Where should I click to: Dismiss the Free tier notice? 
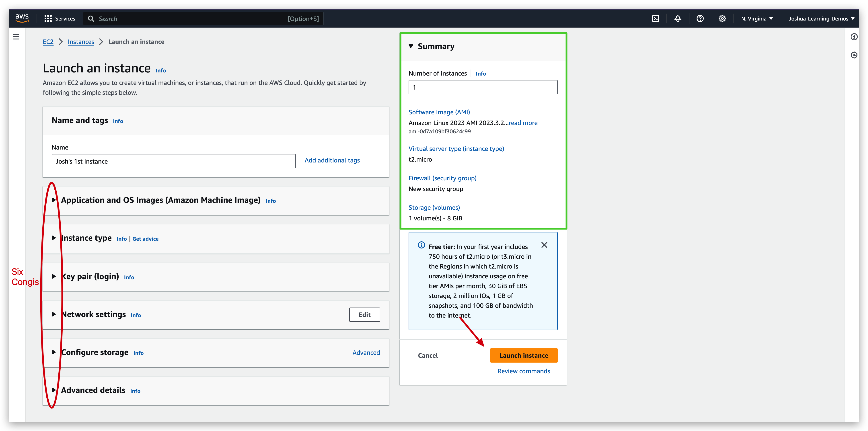[x=544, y=245]
